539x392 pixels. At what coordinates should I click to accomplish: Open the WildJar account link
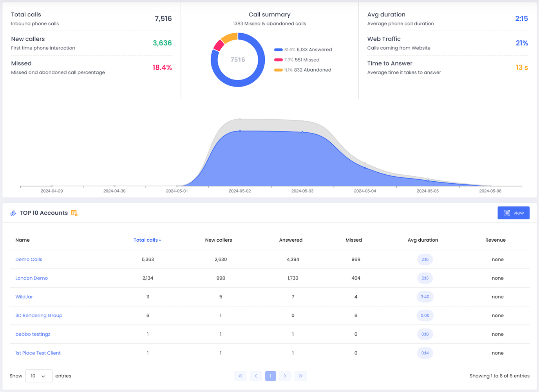(x=24, y=297)
